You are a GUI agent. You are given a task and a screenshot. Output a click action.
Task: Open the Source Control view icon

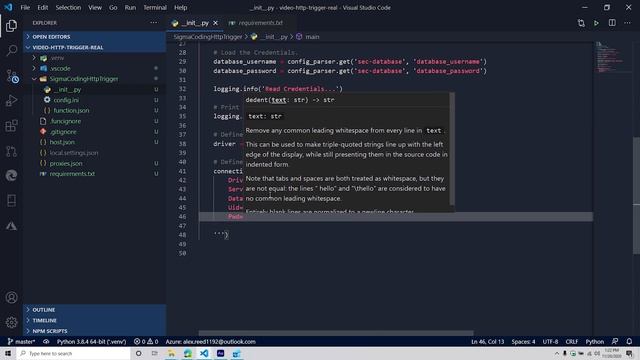click(11, 76)
